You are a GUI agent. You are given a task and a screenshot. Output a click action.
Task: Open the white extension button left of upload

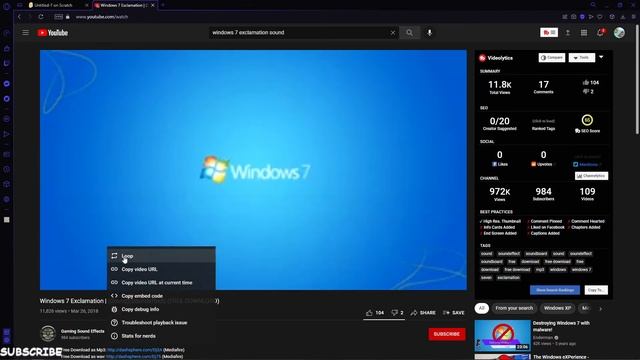[549, 33]
